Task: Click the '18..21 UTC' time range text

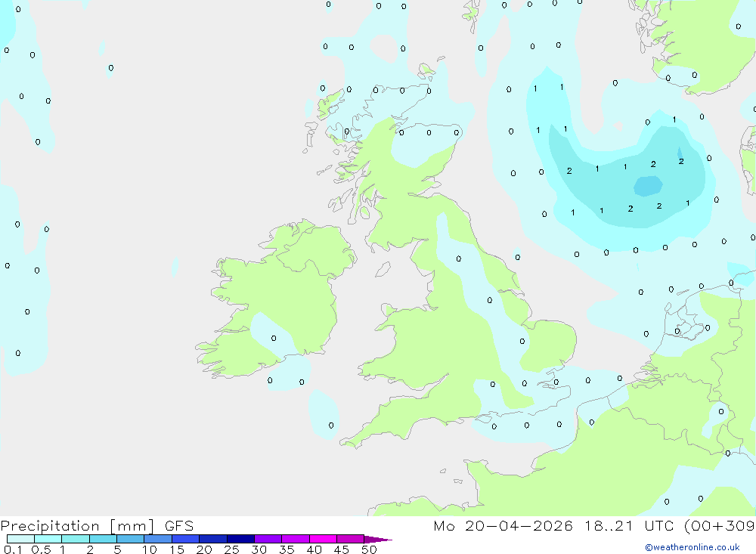Action: [x=630, y=526]
